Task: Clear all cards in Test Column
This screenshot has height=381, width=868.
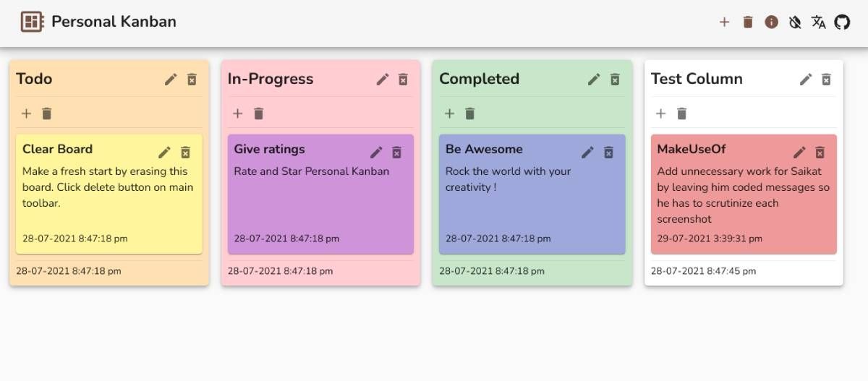Action: coord(681,114)
